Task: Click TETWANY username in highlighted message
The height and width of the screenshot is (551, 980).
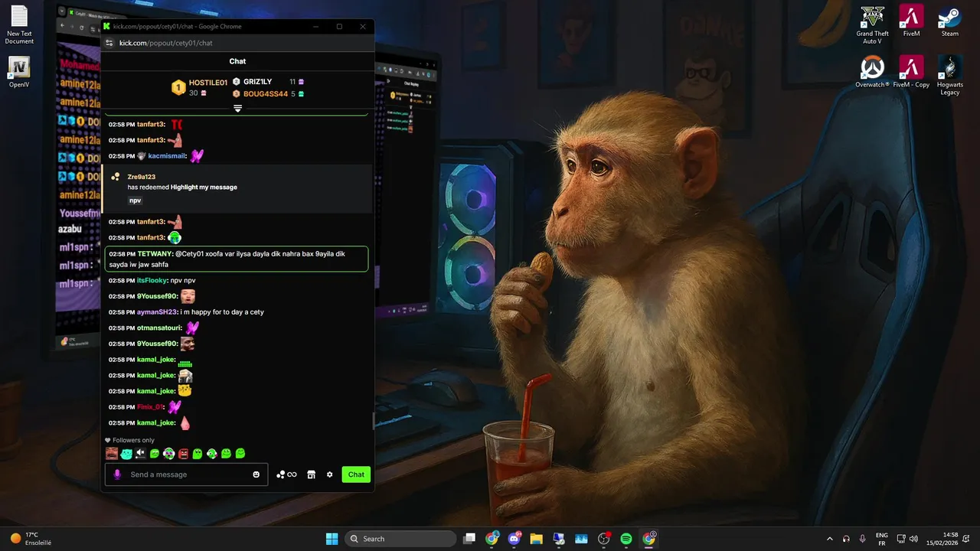Action: coord(155,254)
